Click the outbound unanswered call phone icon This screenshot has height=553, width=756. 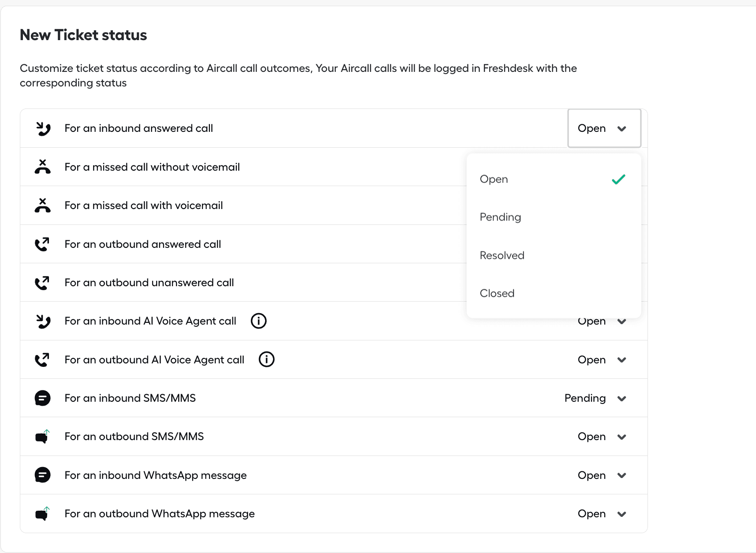[42, 283]
